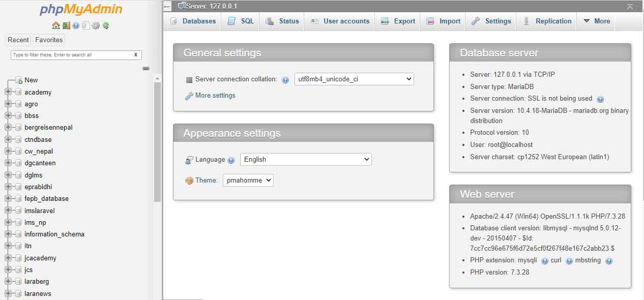Expand the agro database node
The image size is (644, 300).
(8, 104)
